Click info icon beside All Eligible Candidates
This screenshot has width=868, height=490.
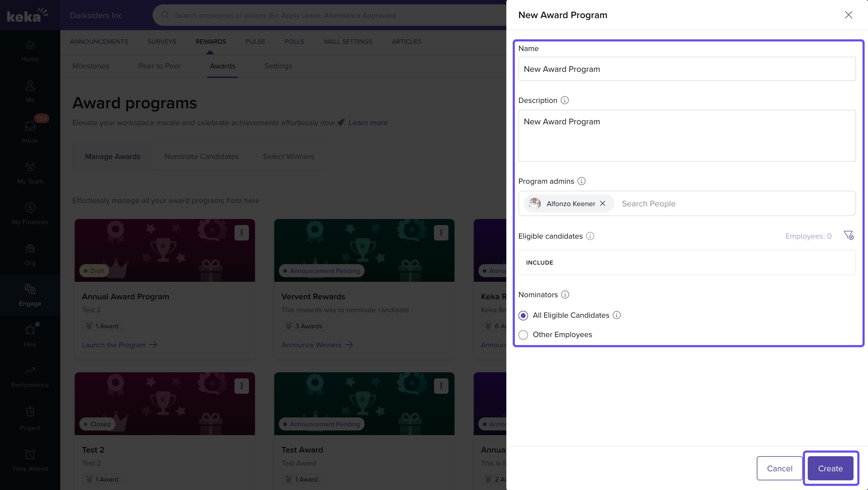[616, 315]
